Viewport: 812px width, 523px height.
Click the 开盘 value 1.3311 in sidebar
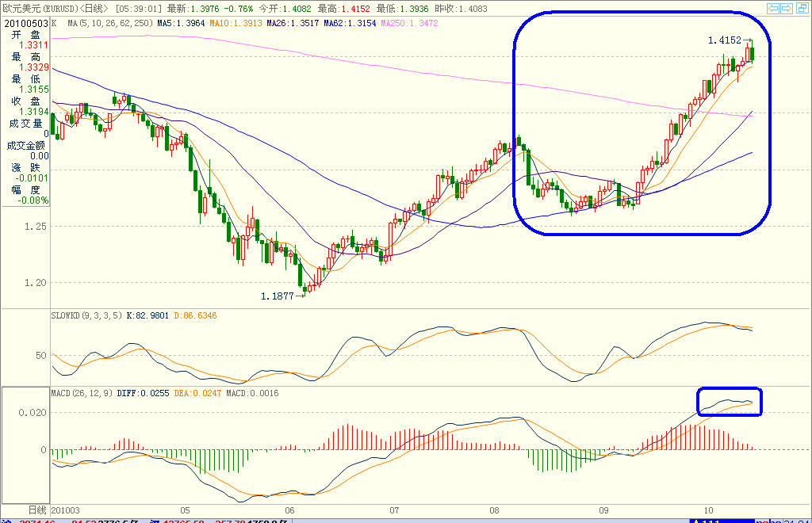[x=33, y=45]
